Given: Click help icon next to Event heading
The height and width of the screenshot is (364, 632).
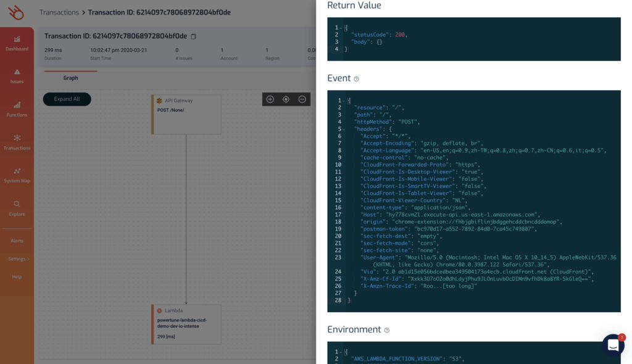Looking at the screenshot, I should point(356,79).
